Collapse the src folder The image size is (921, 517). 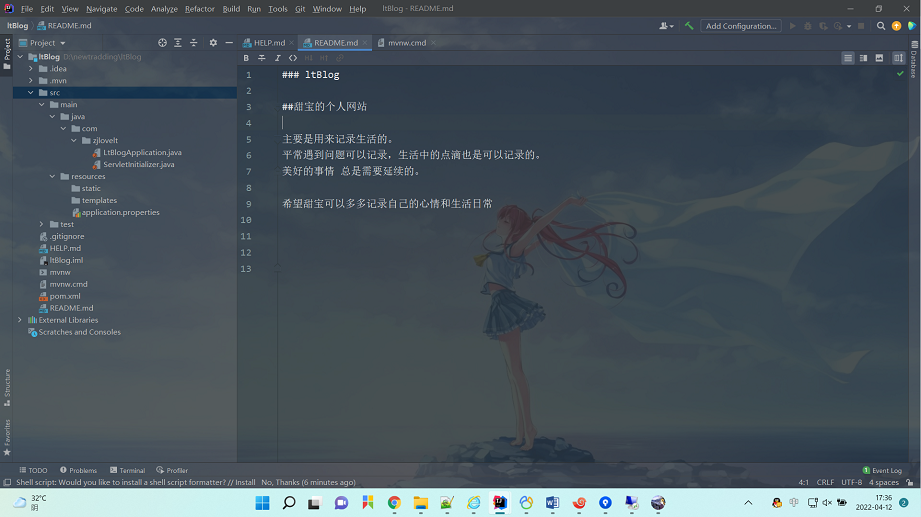pos(31,93)
